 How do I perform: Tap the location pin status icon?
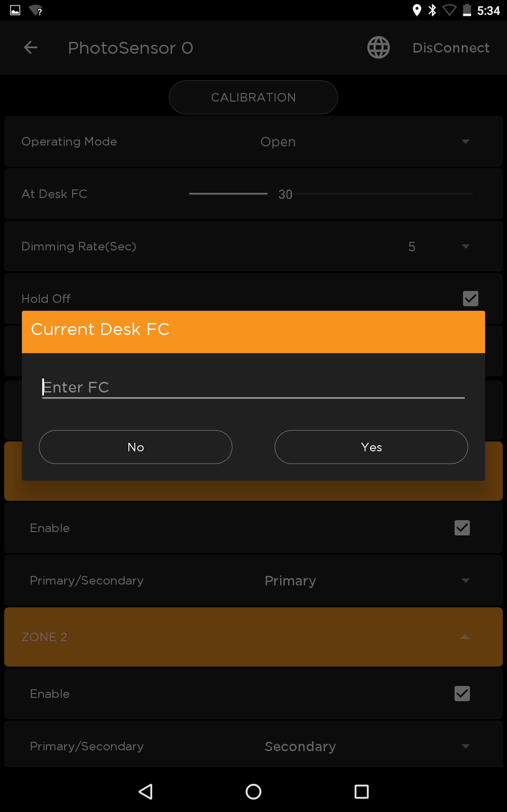[x=416, y=10]
